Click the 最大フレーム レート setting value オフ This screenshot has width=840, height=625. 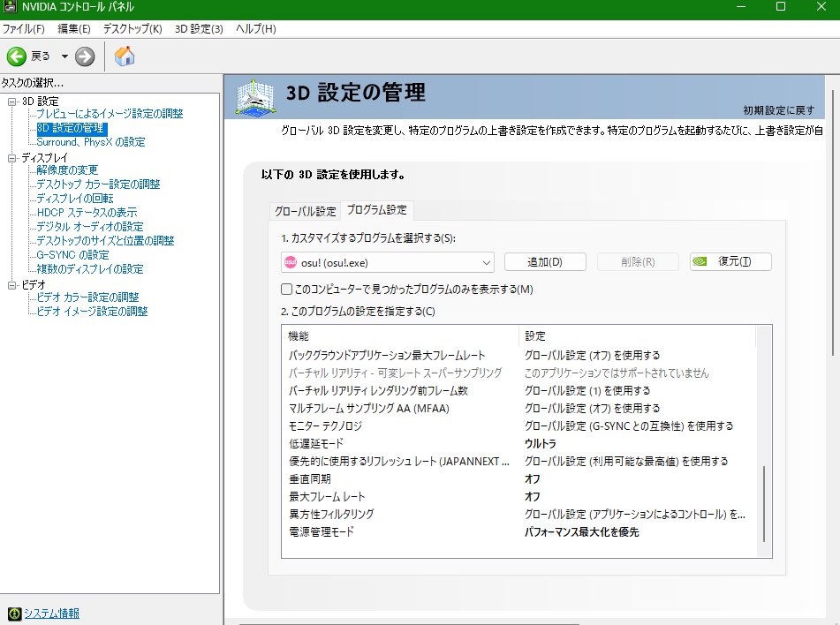532,497
